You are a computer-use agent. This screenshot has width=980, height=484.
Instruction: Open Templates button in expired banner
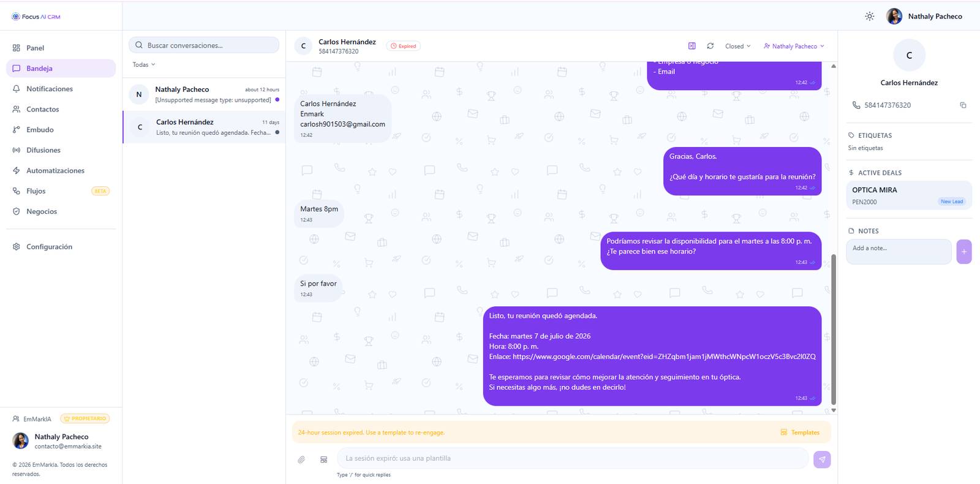click(x=800, y=433)
